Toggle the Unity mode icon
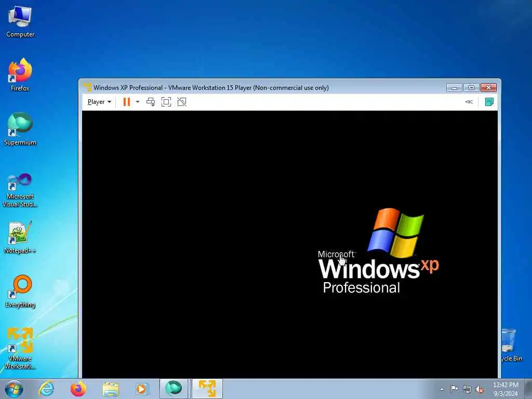532x399 pixels. pos(182,102)
